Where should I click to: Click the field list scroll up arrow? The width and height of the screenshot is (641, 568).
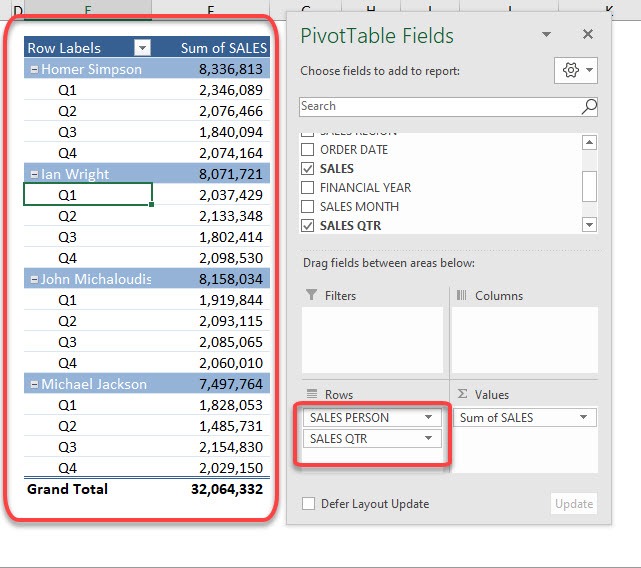click(x=589, y=142)
